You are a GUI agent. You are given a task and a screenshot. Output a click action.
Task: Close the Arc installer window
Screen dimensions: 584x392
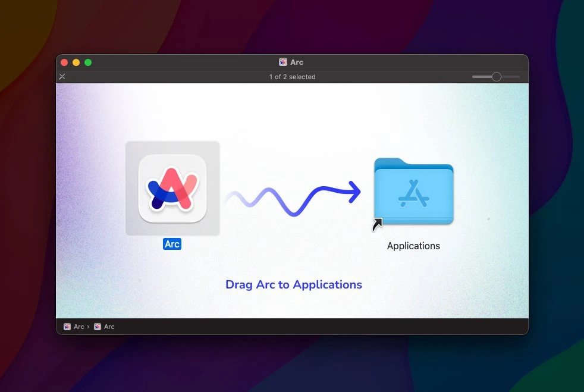64,62
